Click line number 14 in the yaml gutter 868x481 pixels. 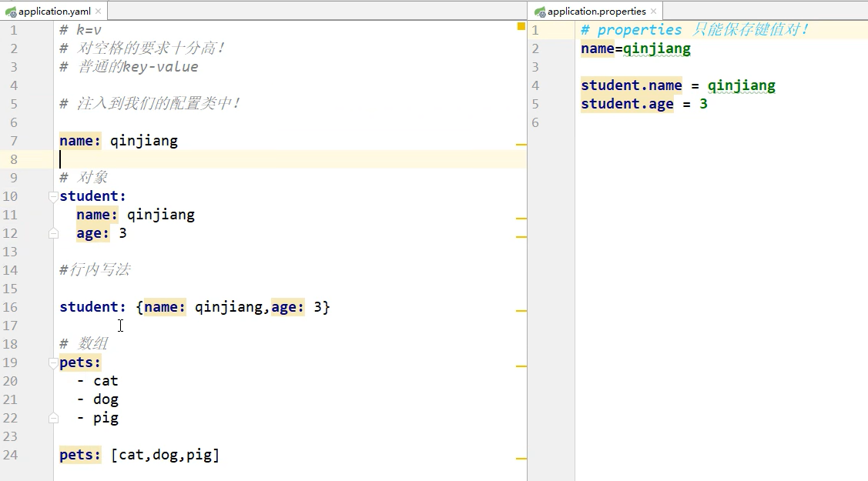(10, 270)
